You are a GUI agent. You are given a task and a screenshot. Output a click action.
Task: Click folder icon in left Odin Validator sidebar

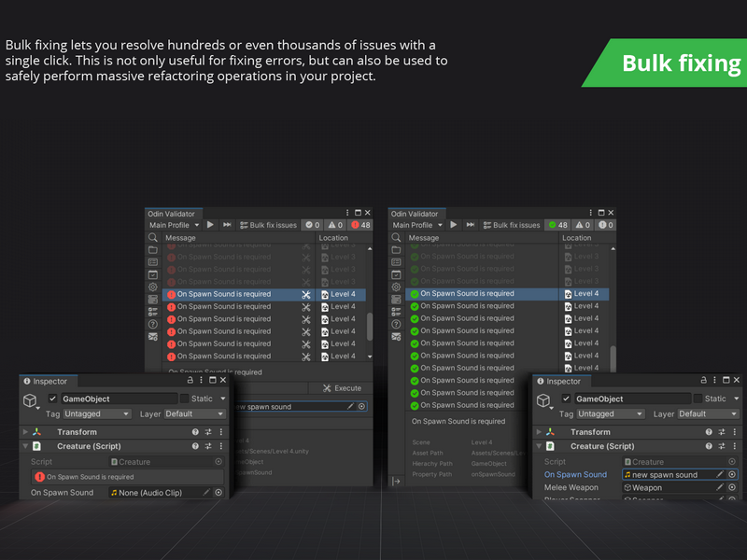152,249
